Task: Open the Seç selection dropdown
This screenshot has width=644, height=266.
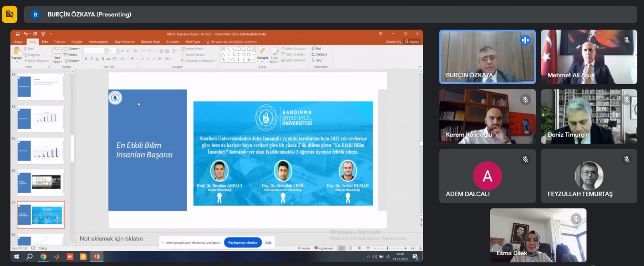Action: 318,60
